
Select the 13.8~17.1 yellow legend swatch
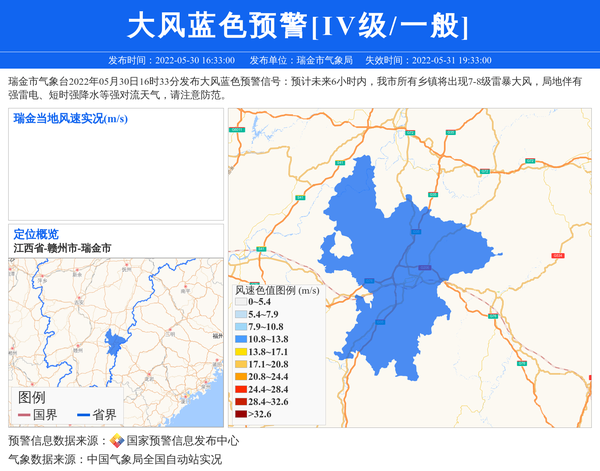(241, 352)
